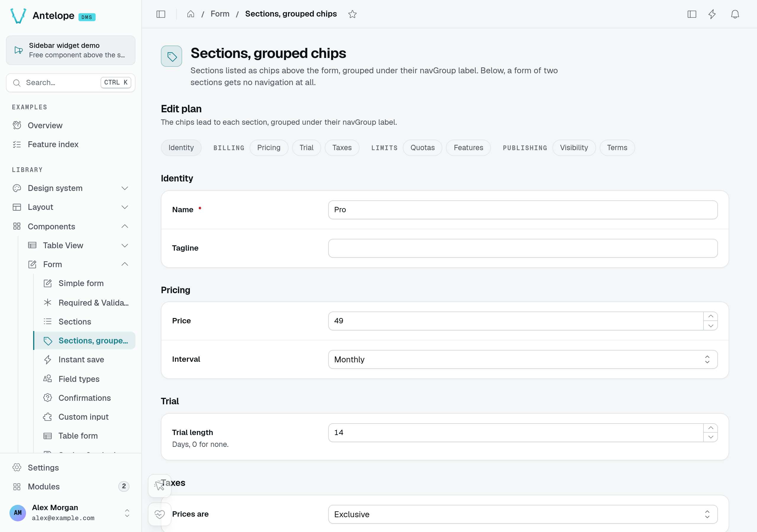Jump to Trial section chip

pos(306,148)
